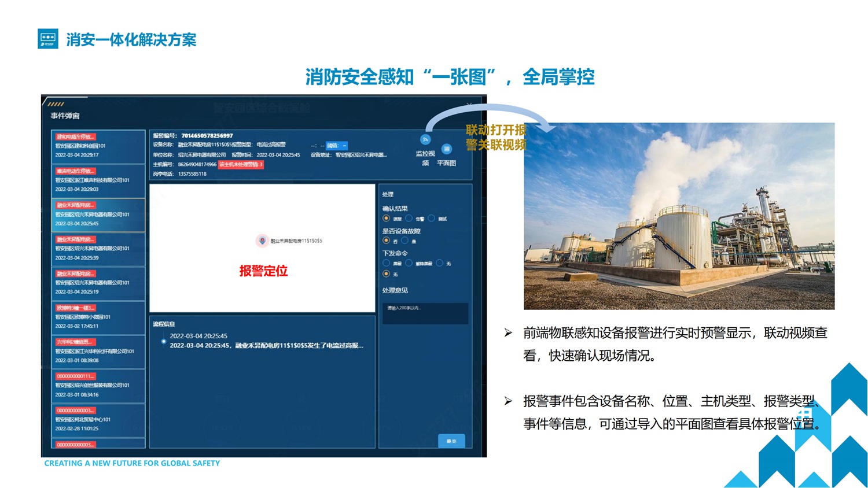
Task: Choose 屏蔽 under 下发命令
Action: point(386,263)
